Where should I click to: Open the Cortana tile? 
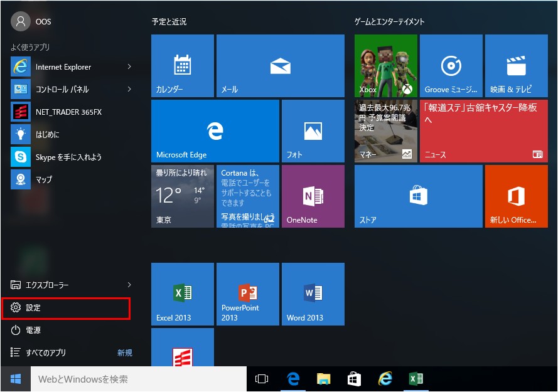pos(248,196)
